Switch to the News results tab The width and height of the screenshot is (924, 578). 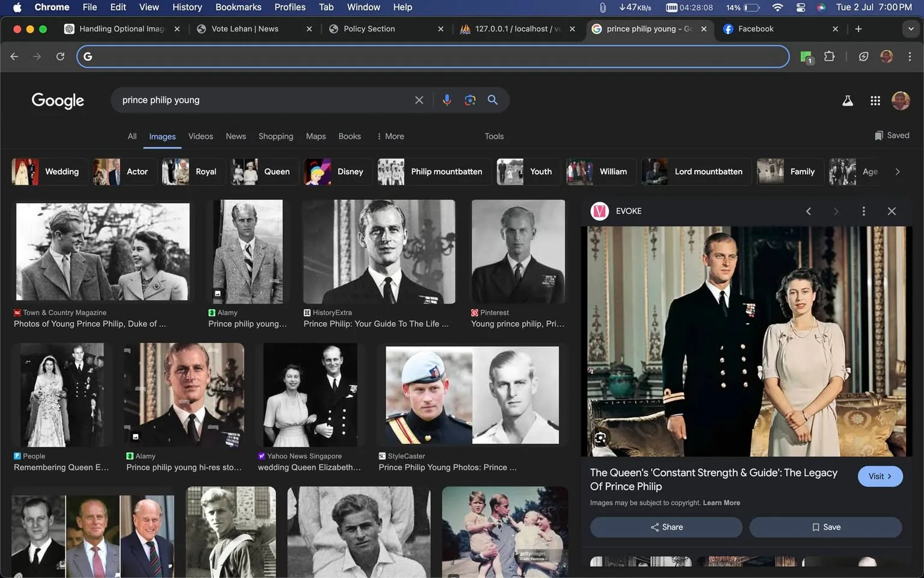coord(236,137)
